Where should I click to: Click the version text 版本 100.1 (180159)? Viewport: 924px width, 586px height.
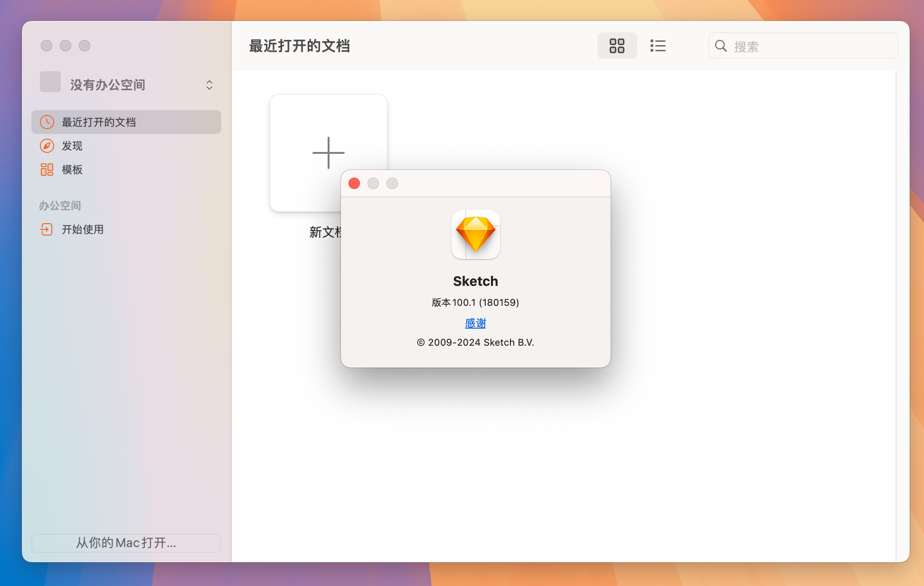click(x=475, y=302)
